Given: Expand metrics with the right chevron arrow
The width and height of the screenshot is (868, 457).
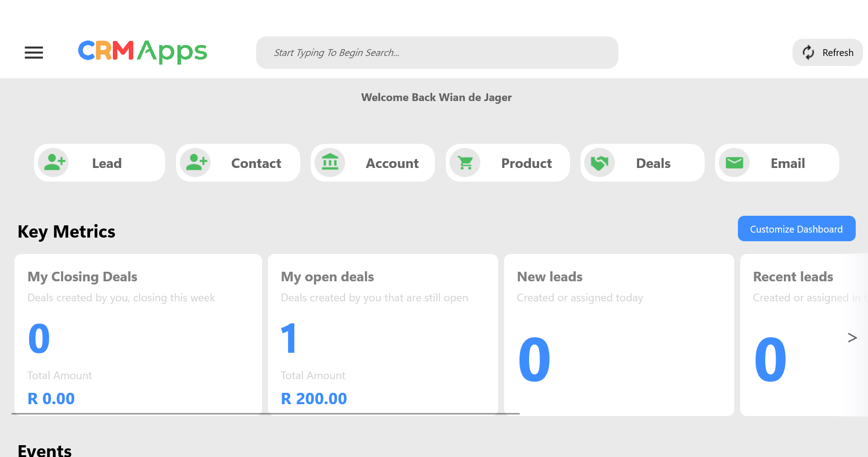Looking at the screenshot, I should [x=852, y=338].
